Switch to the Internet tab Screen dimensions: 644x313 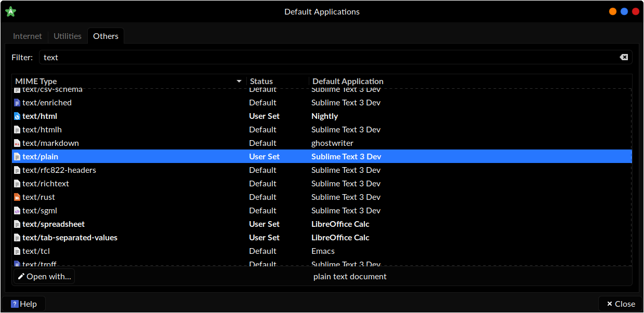[28, 36]
